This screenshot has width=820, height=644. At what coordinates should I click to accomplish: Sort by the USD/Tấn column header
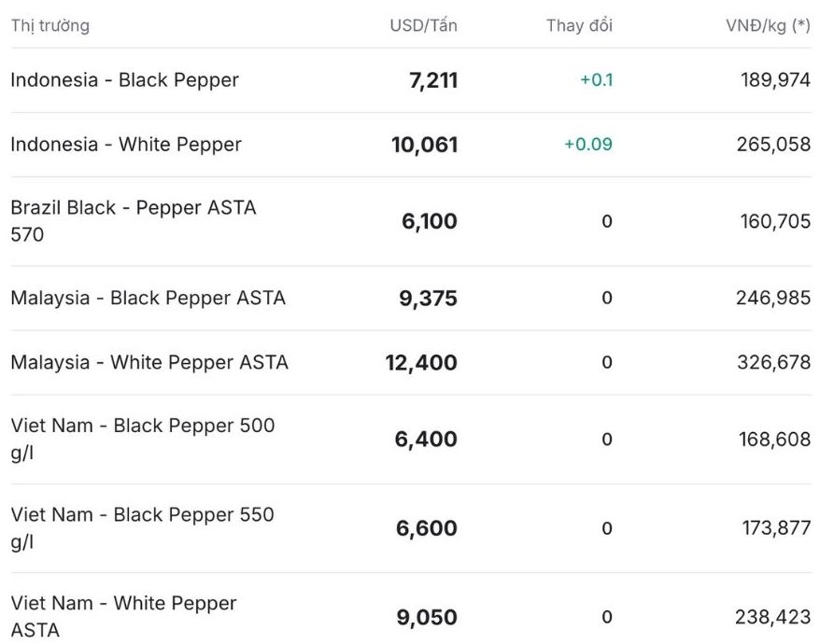pos(423,25)
